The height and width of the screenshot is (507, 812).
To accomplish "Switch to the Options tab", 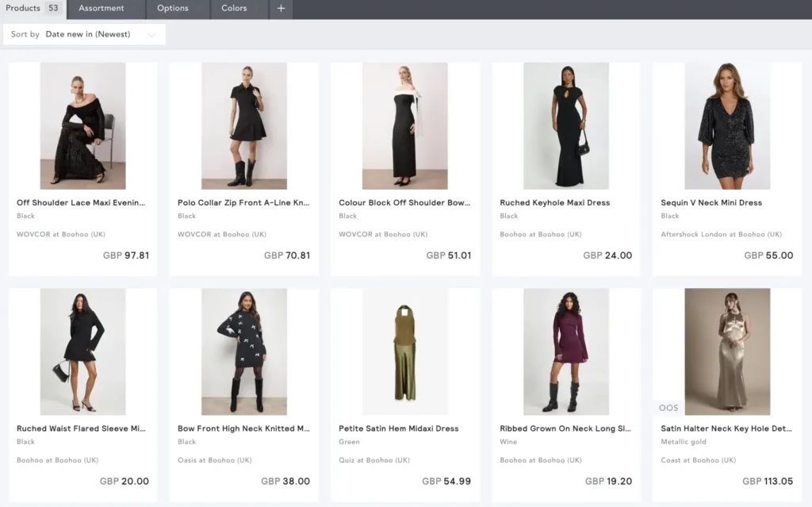I will (172, 9).
